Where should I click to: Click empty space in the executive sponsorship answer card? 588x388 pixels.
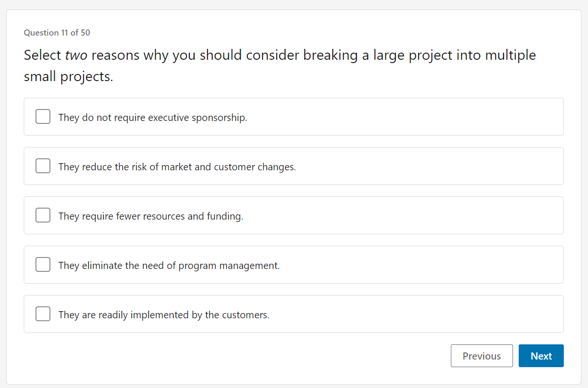403,117
